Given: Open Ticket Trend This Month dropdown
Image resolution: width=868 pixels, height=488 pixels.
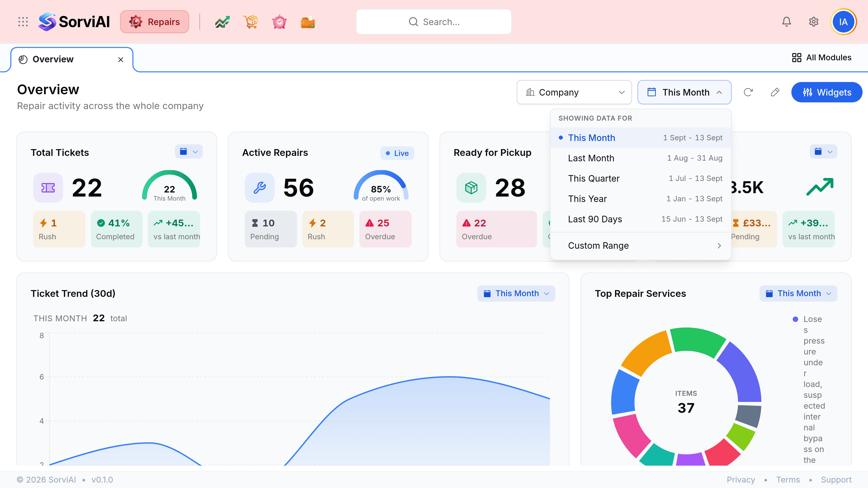Looking at the screenshot, I should (x=516, y=294).
